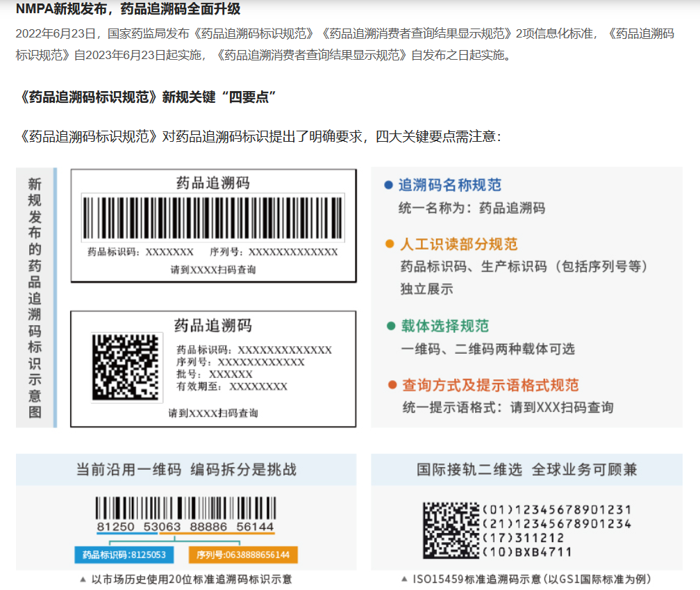
Task: Click the GS1 data matrix code image
Action: 451,530
